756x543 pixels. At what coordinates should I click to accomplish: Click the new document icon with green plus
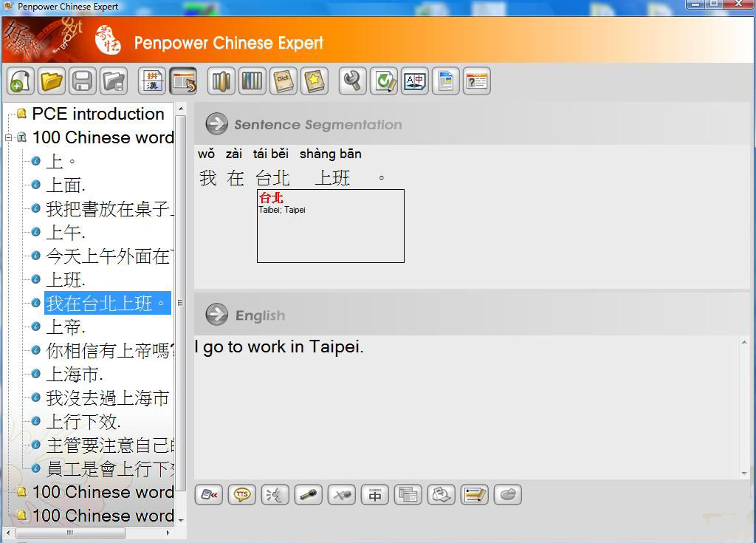pyautogui.click(x=21, y=81)
